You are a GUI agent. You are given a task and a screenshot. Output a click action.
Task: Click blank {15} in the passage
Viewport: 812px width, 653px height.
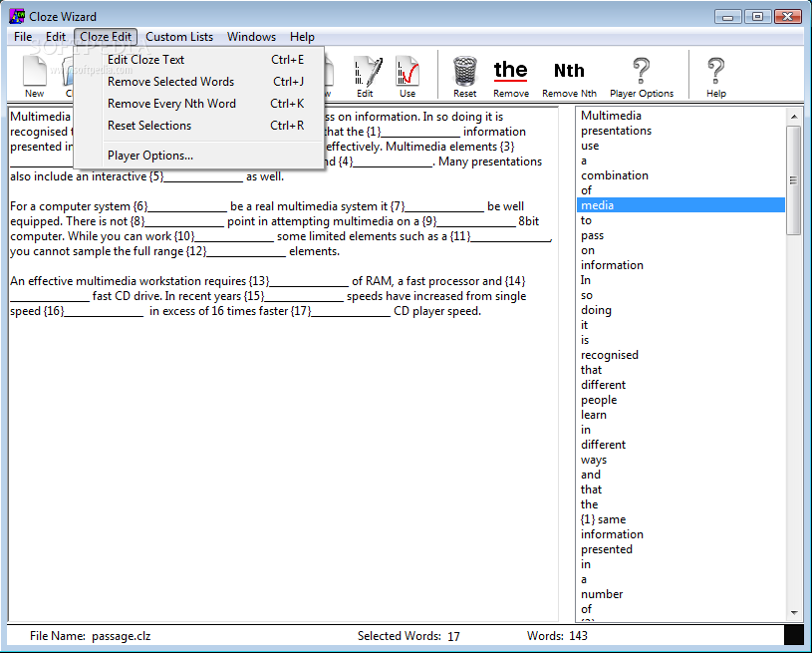point(294,296)
